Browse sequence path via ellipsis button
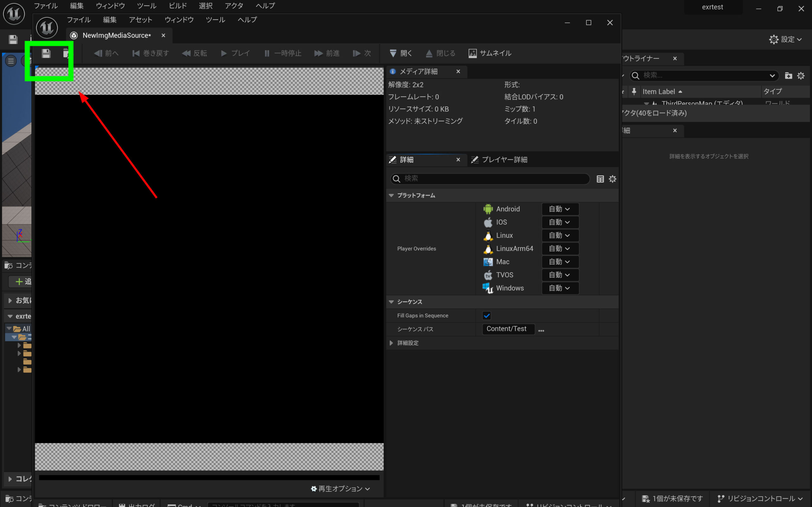812x507 pixels. coord(541,330)
